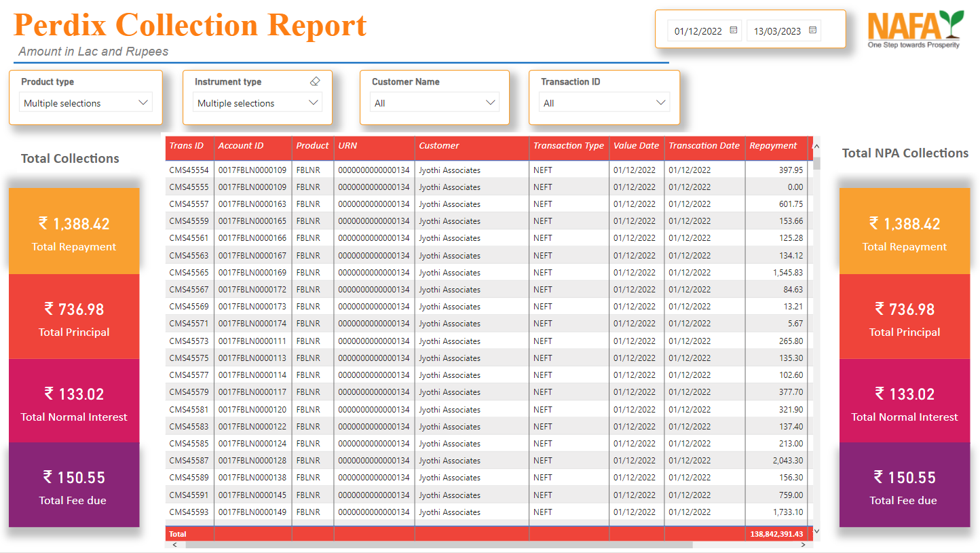Click Account ID cell 0017FBLN0000163
Image resolution: width=980 pixels, height=553 pixels.
pyautogui.click(x=252, y=204)
